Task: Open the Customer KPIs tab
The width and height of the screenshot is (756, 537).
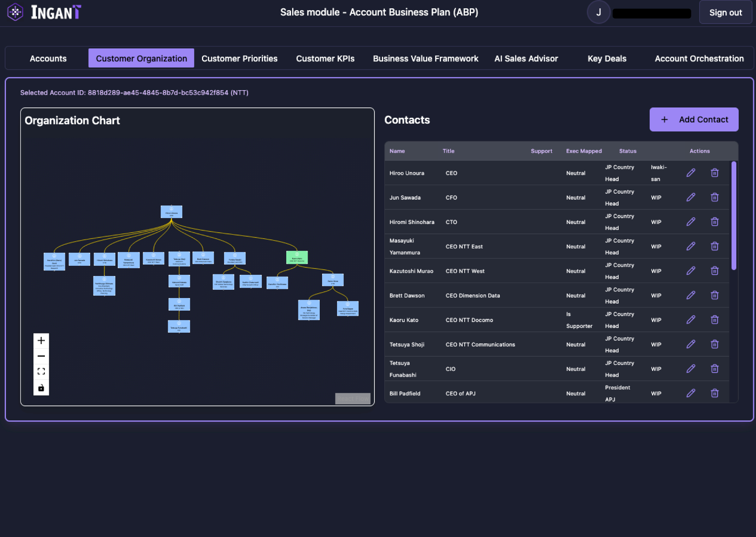Action: (x=325, y=58)
